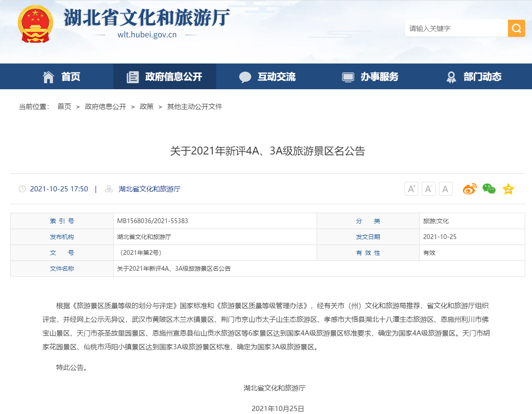Open the 其他主动公开文件 breadcrumb link
This screenshot has width=532, height=414.
point(194,106)
